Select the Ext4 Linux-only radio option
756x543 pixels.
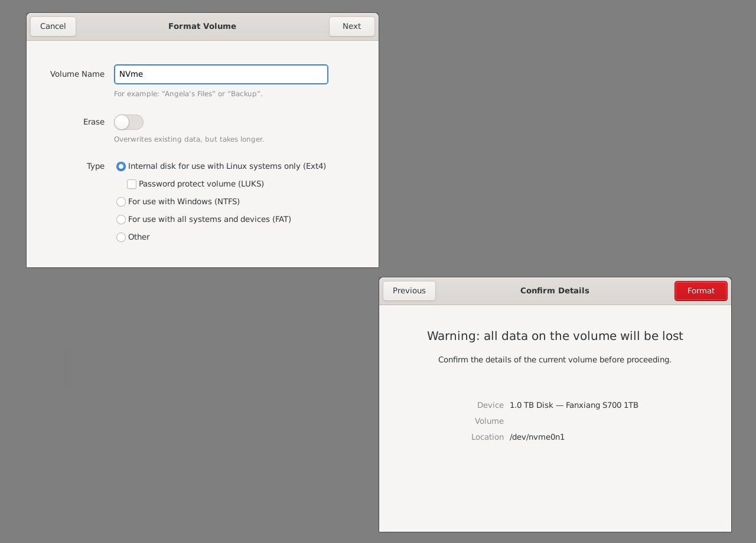pyautogui.click(x=121, y=166)
